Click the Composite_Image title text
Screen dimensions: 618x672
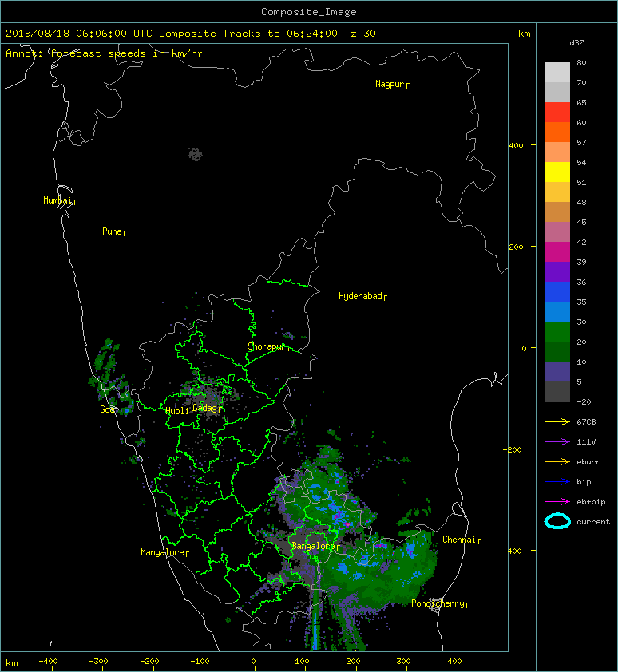click(309, 12)
